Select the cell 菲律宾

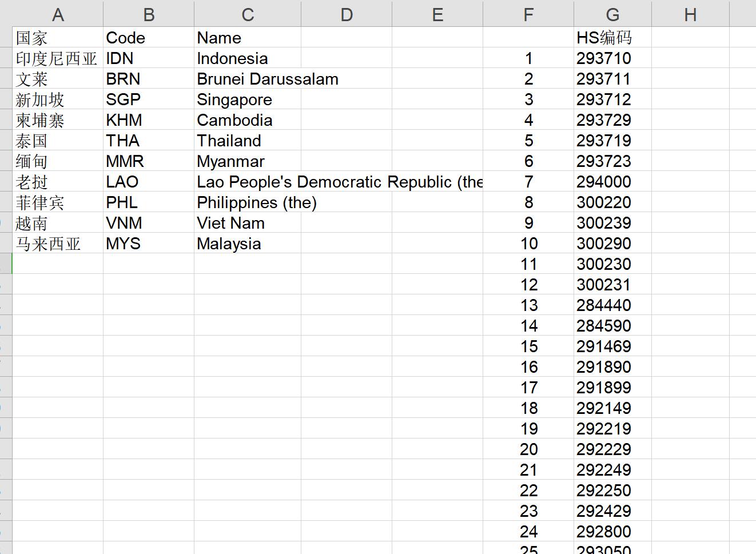[x=58, y=202]
